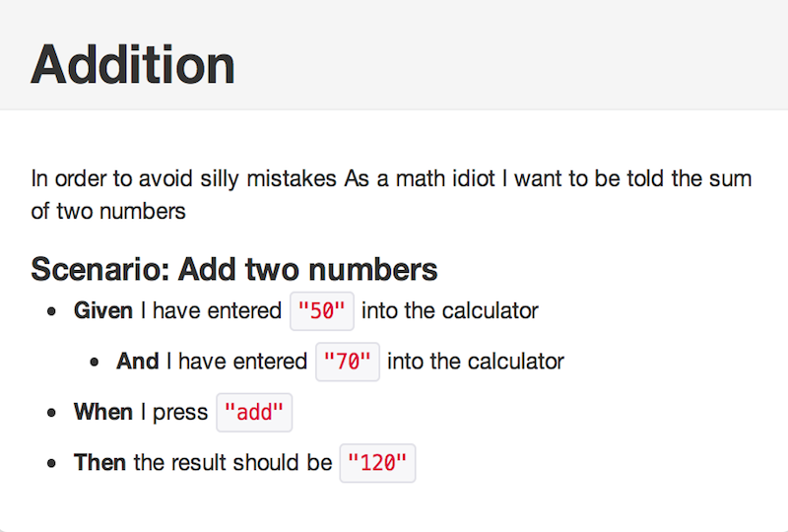Click "into the calculator" after "70"

476,362
